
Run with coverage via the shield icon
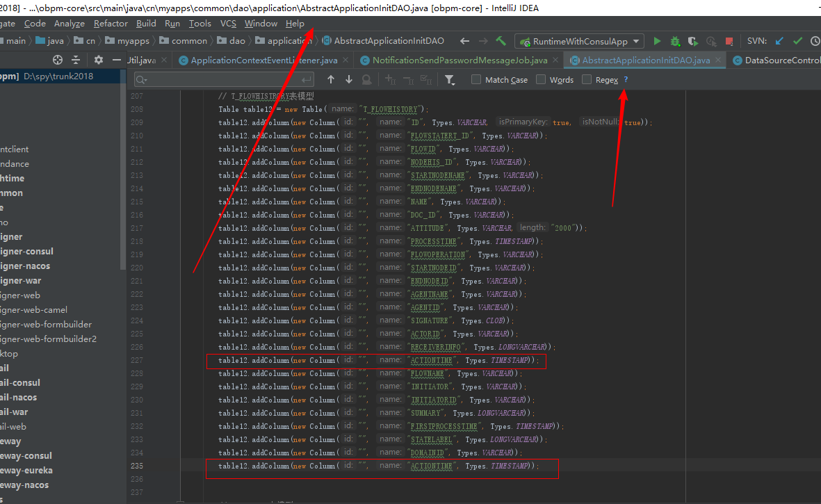coord(692,41)
